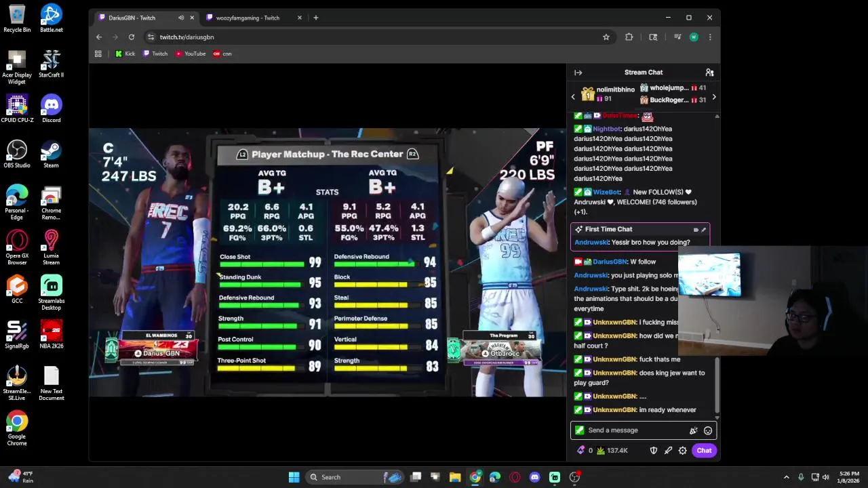Image resolution: width=868 pixels, height=488 pixels.
Task: View site information icon in address bar
Action: coord(151,37)
